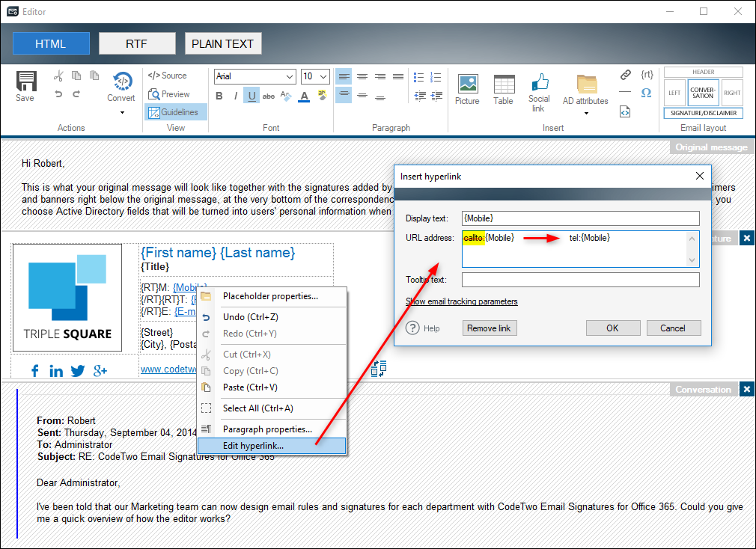Viewport: 756px width, 549px height.
Task: Expand the AD attributes dropdown arrow
Action: [x=586, y=114]
